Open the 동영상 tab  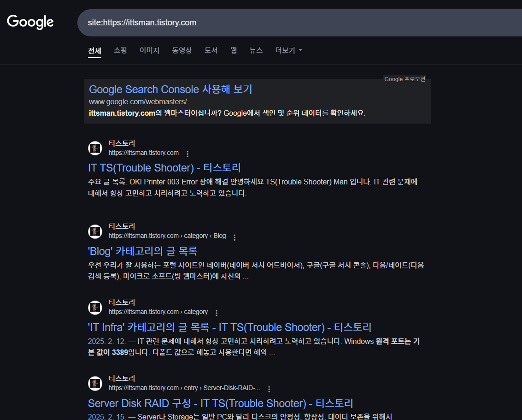click(x=182, y=50)
